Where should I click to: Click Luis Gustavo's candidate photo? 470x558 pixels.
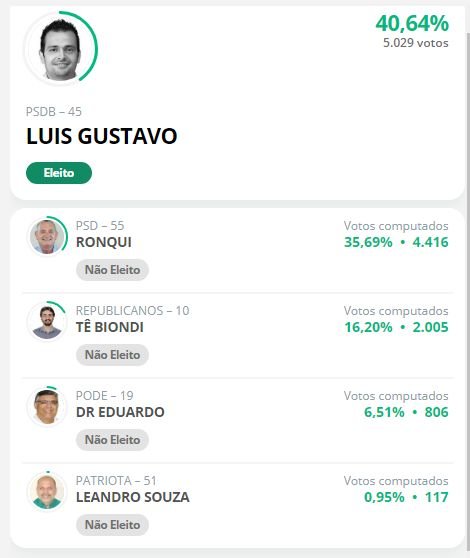pos(60,48)
